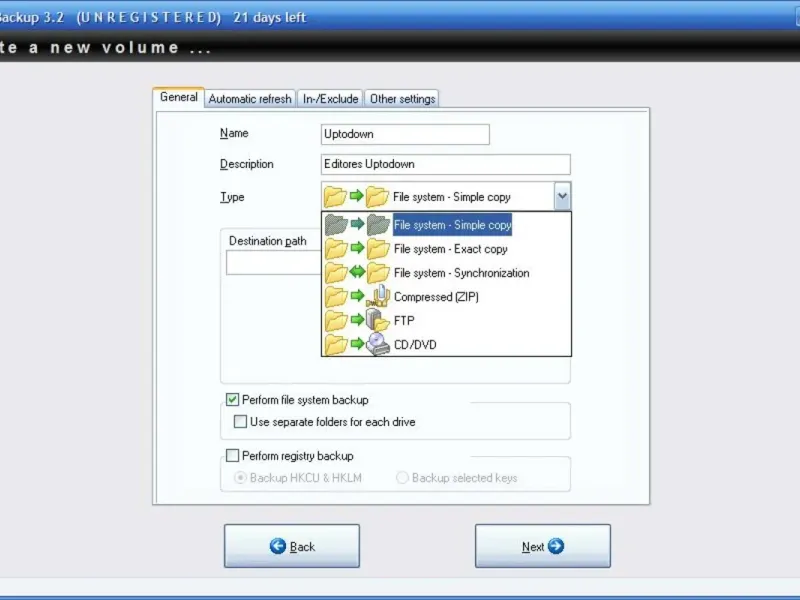Collapse the Type dropdown arrow
800x600 pixels.
[x=562, y=196]
